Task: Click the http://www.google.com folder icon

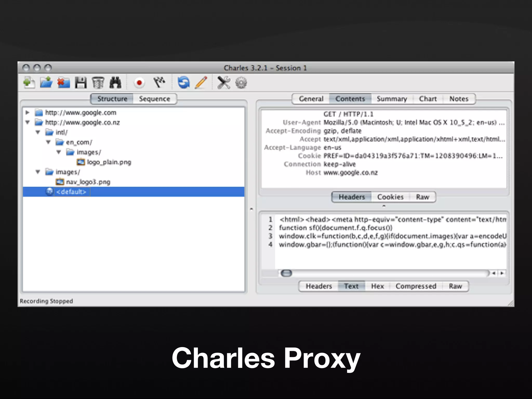Action: click(x=39, y=112)
